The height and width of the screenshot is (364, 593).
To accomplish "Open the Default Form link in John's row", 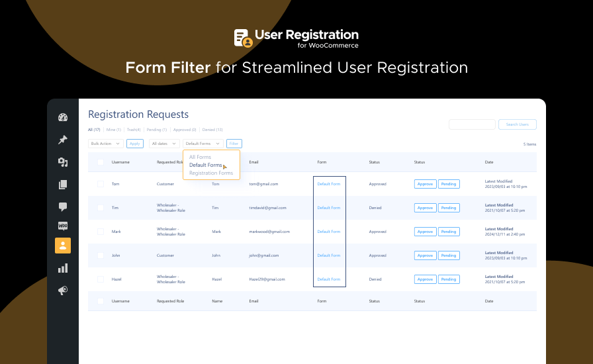I will coord(329,255).
